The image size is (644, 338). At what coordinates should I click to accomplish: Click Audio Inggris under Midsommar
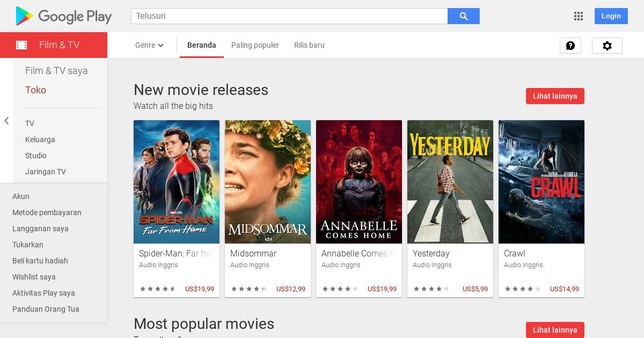[x=250, y=265]
